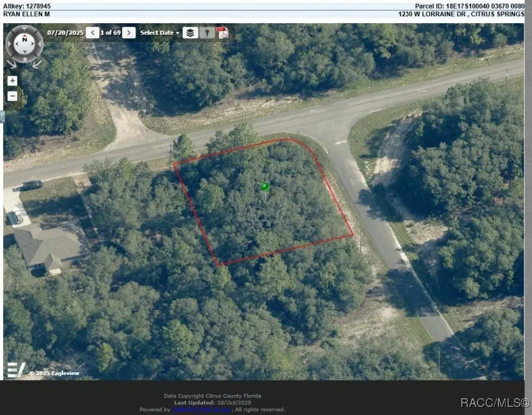532x415 pixels.
Task: Go to the next image of 69
Action: 129,32
